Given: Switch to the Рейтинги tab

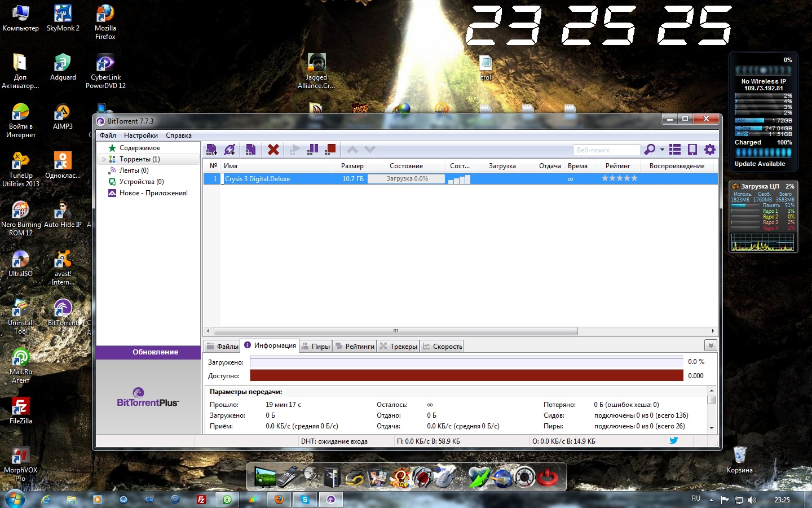Looking at the screenshot, I should [355, 347].
